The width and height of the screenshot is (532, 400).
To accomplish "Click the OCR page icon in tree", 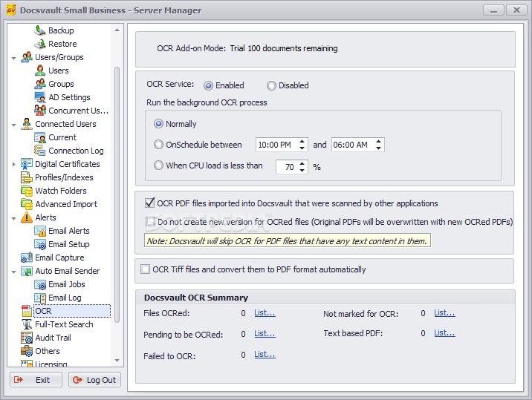I will [27, 311].
